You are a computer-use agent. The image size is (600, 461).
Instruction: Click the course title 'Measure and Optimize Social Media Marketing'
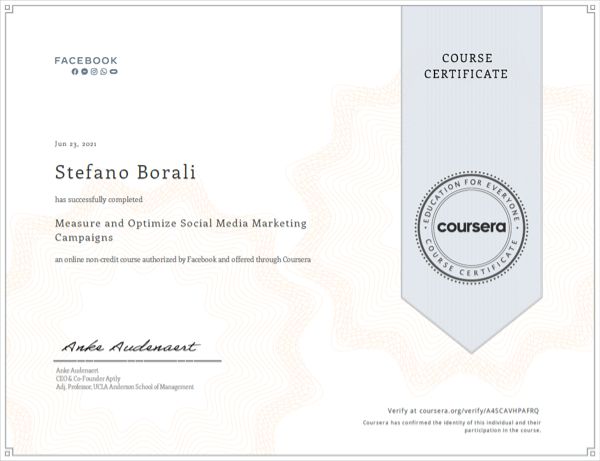point(181,223)
